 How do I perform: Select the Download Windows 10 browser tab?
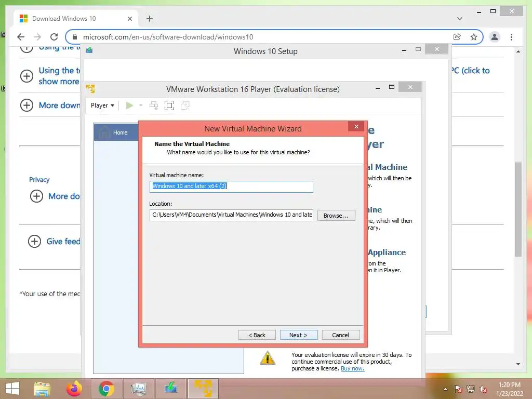76,19
